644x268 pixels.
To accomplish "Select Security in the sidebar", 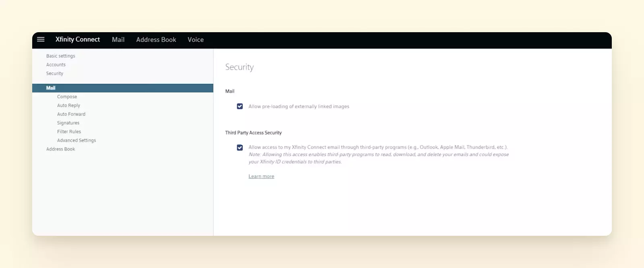I will pos(55,74).
